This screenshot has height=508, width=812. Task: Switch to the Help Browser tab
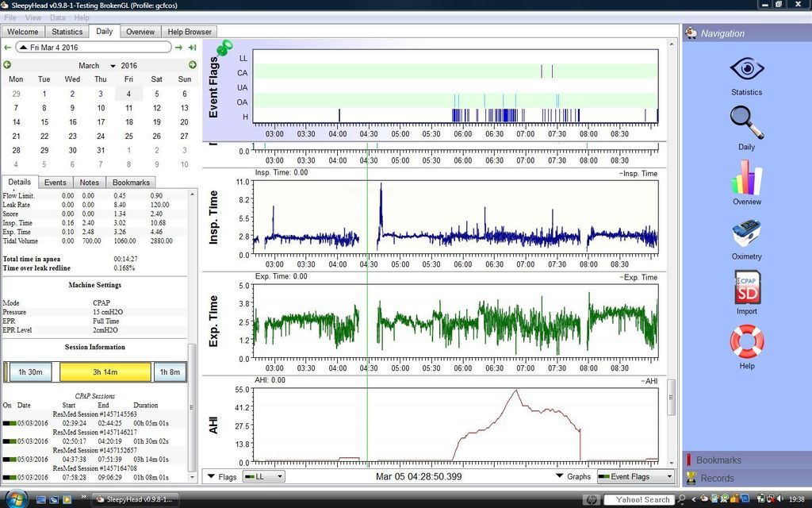pos(189,32)
